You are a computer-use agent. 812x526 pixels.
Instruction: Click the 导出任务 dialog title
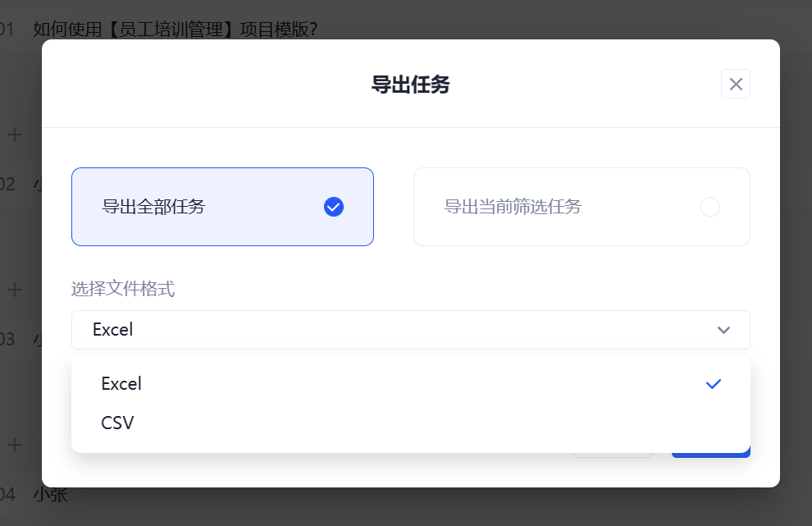pos(410,85)
